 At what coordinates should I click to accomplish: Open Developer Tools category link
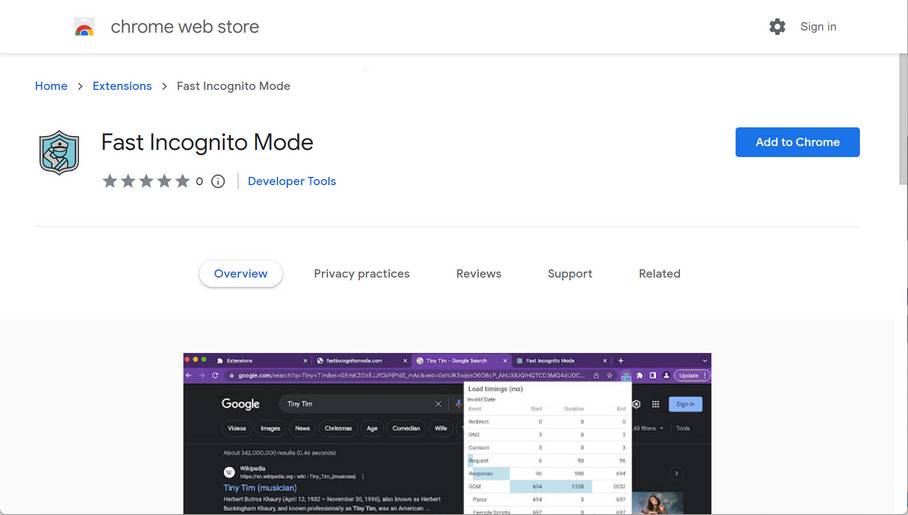tap(292, 181)
